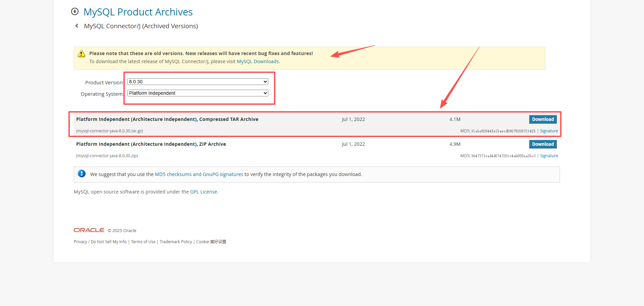Click the Jul 1, 2022 date in TAR row
The height and width of the screenshot is (306, 644).
(x=353, y=119)
